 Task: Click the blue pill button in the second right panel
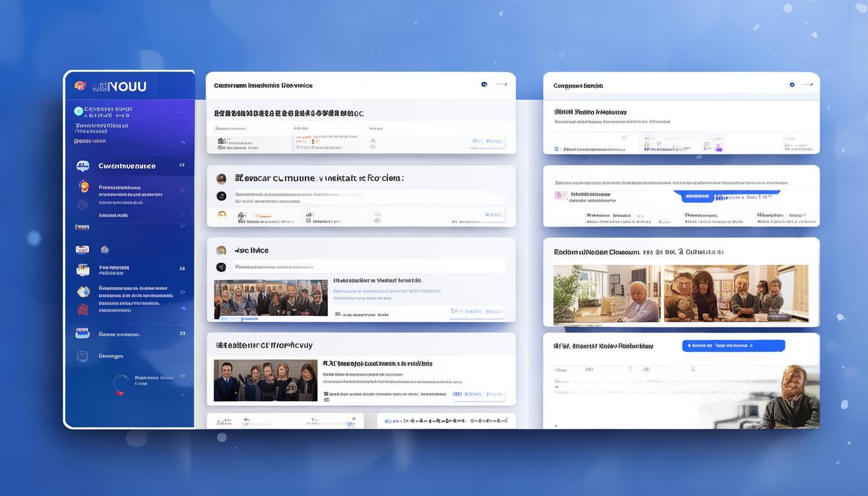point(696,197)
